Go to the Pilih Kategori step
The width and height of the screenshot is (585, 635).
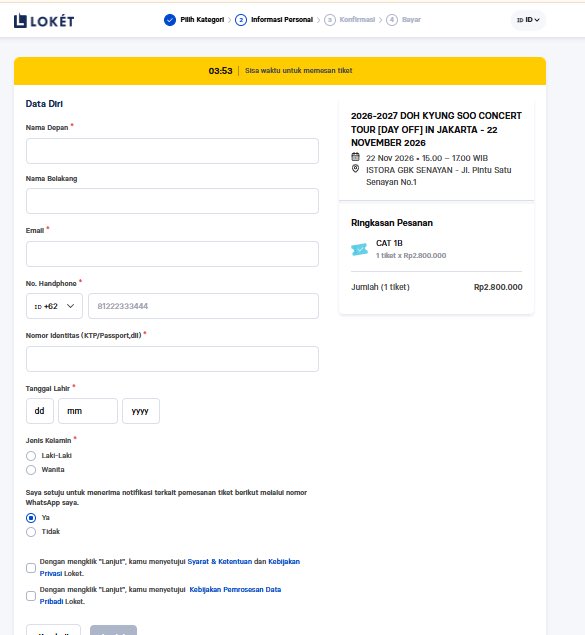point(202,19)
